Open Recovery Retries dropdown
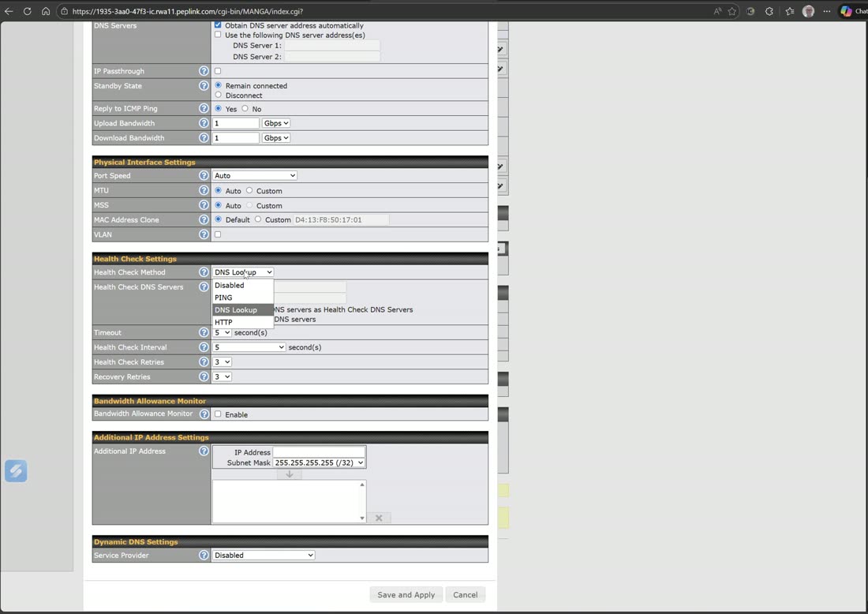The height and width of the screenshot is (614, 868). 222,376
